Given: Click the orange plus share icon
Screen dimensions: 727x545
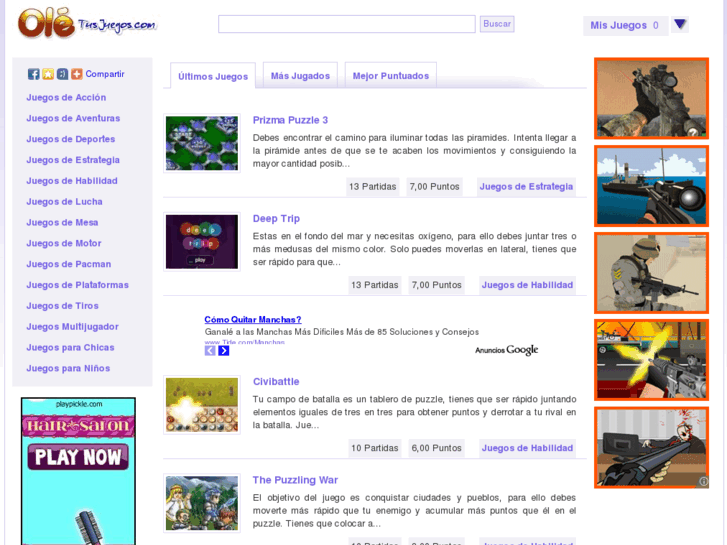Looking at the screenshot, I should (77, 74).
